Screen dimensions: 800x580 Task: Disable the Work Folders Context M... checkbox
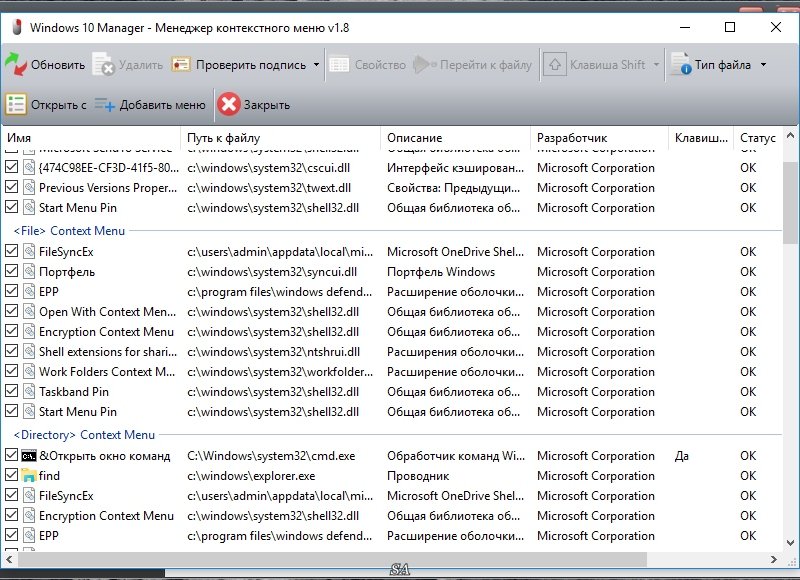(x=11, y=371)
